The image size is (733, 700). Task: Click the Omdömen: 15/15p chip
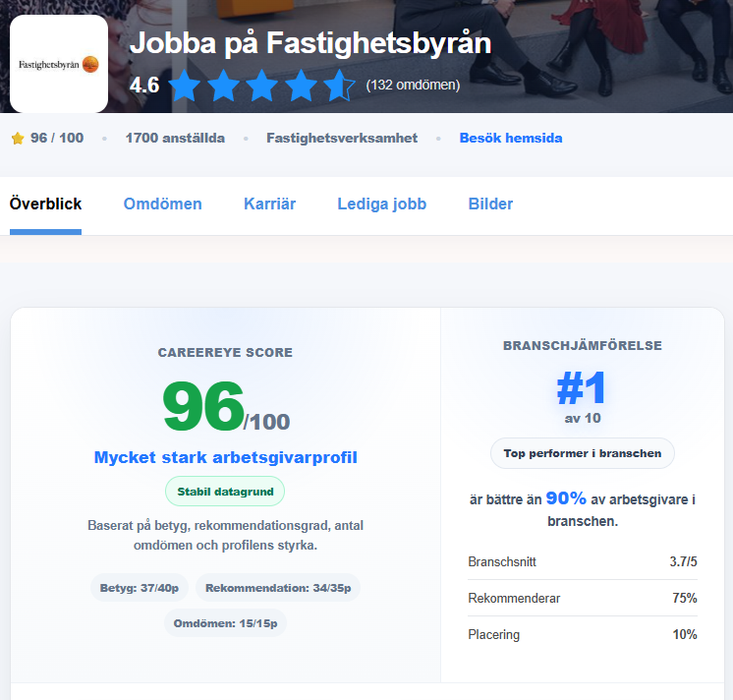pos(225,623)
